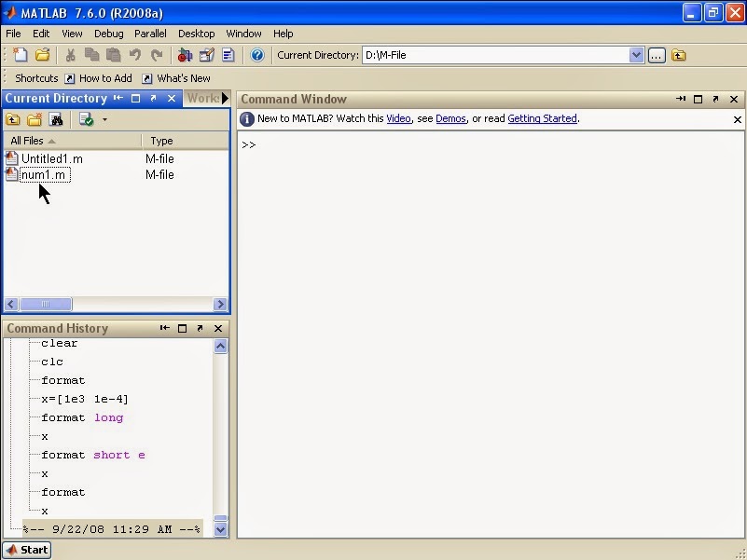Image resolution: width=747 pixels, height=560 pixels.
Task: Open MATLAB Help using the question mark icon
Action: (x=257, y=55)
